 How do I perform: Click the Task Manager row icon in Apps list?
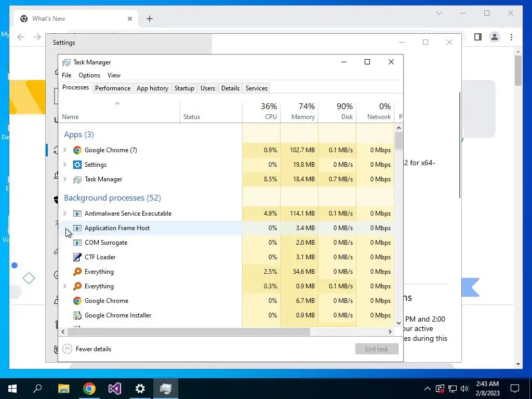(77, 179)
